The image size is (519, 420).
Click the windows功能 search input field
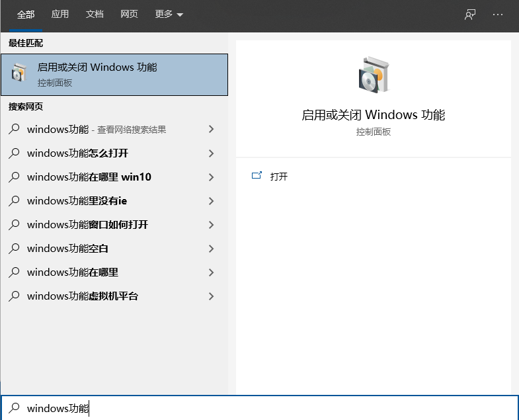click(x=264, y=408)
